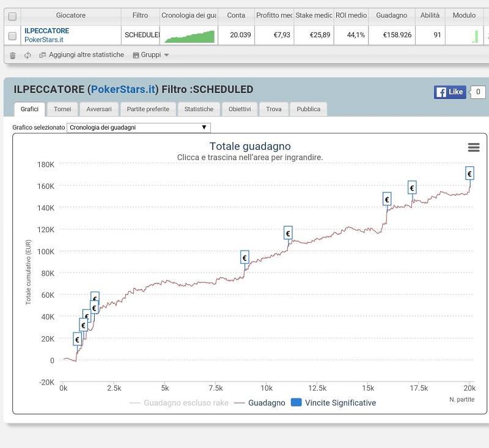The image size is (489, 448).
Task: Click the mini earnings history green graph thumbnail
Action: 189,36
